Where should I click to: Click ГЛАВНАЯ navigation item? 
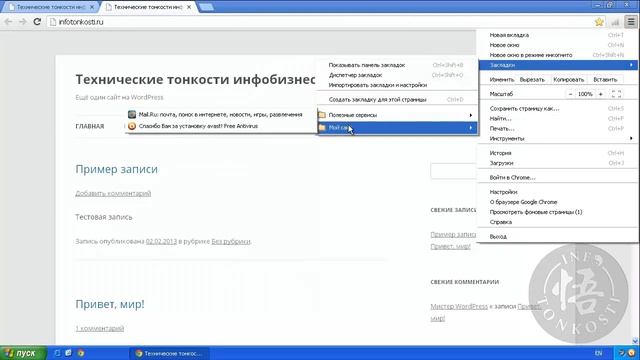pyautogui.click(x=90, y=126)
